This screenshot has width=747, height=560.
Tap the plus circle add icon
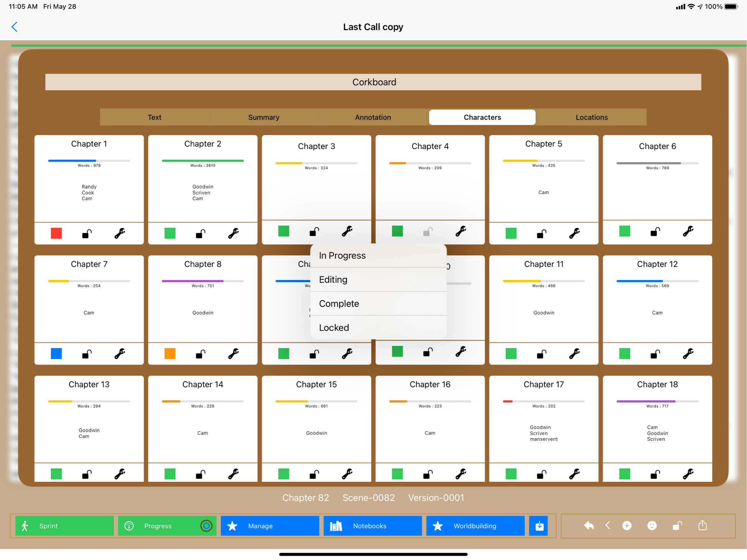point(627,525)
